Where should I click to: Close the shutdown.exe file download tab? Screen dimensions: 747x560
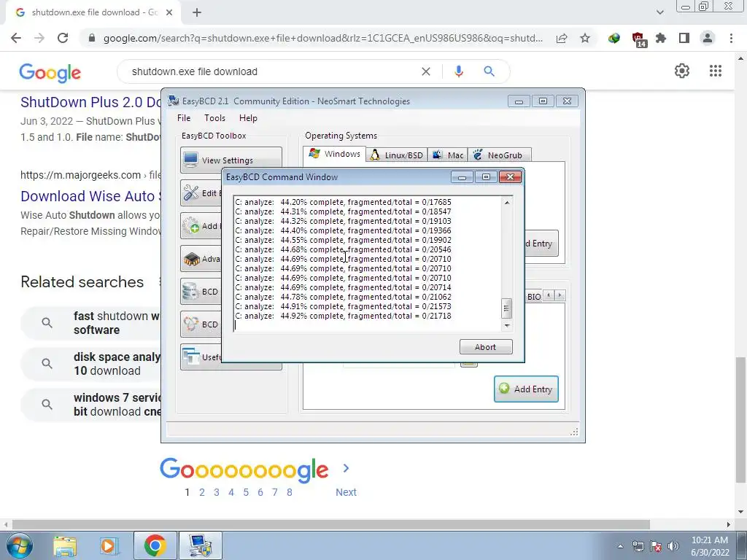click(x=169, y=12)
